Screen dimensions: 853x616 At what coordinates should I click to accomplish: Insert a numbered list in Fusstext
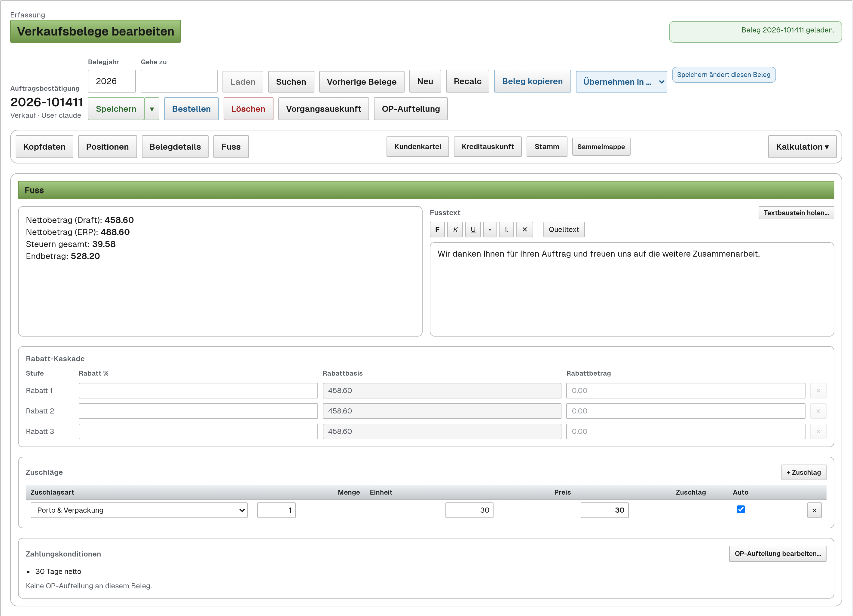506,229
